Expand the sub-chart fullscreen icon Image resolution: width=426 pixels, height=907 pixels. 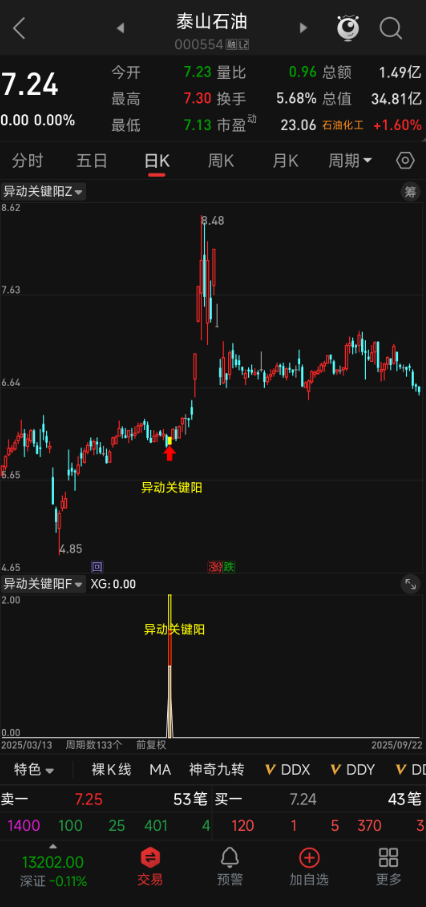click(x=410, y=584)
